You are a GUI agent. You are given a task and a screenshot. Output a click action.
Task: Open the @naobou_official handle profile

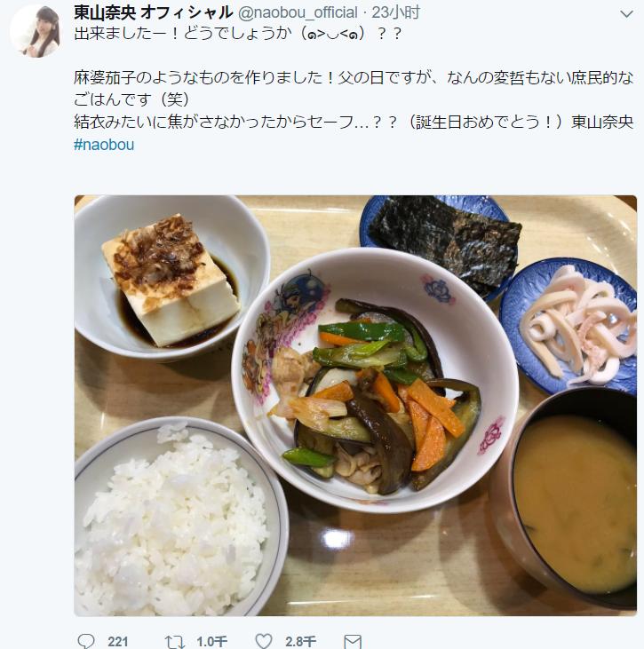298,12
